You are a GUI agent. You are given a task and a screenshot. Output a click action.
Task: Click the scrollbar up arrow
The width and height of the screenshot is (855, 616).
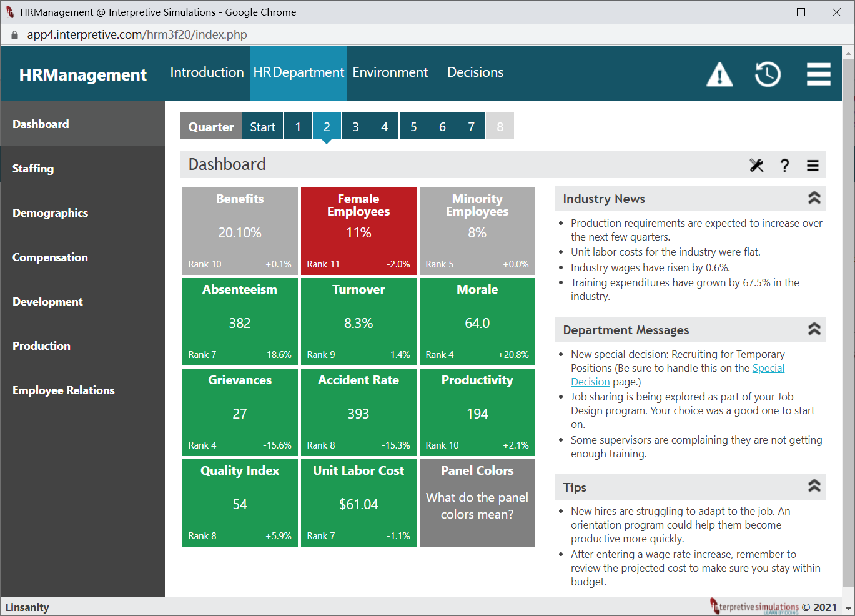(x=848, y=53)
